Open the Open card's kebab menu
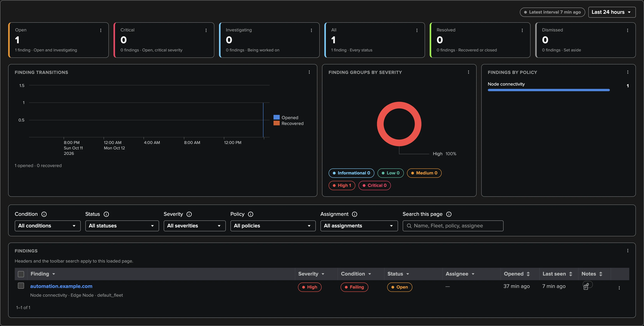The height and width of the screenshot is (326, 644). [101, 30]
